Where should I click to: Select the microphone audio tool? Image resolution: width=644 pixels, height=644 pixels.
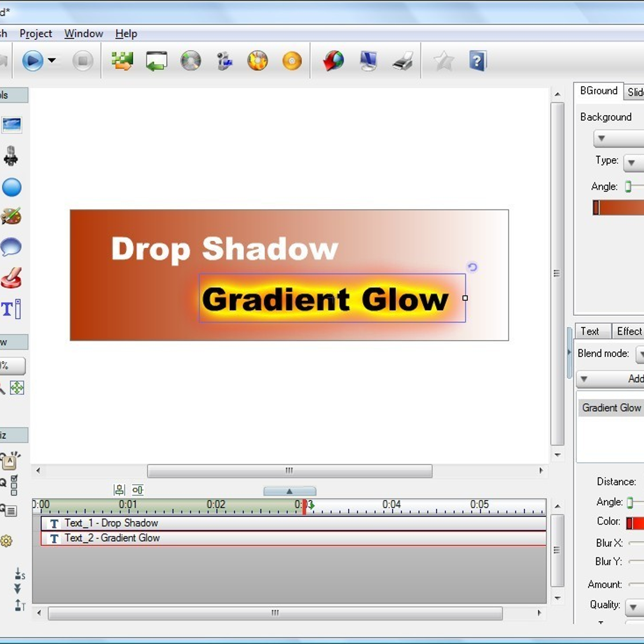[11, 156]
